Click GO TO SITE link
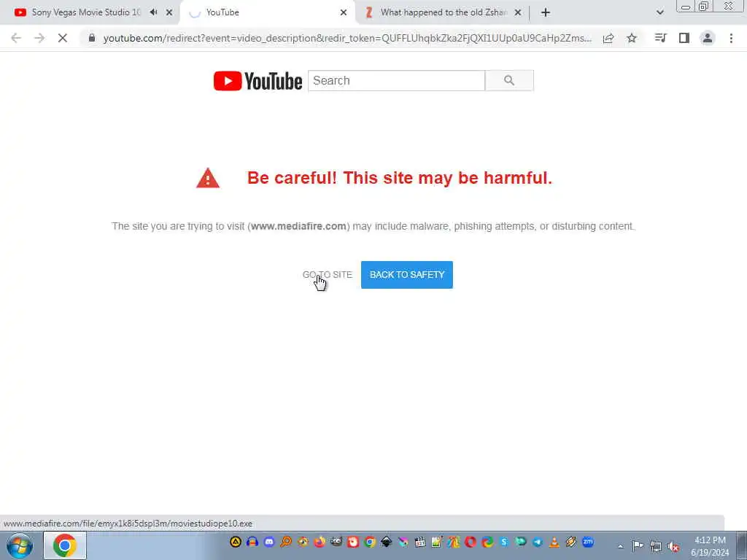 pyautogui.click(x=328, y=275)
